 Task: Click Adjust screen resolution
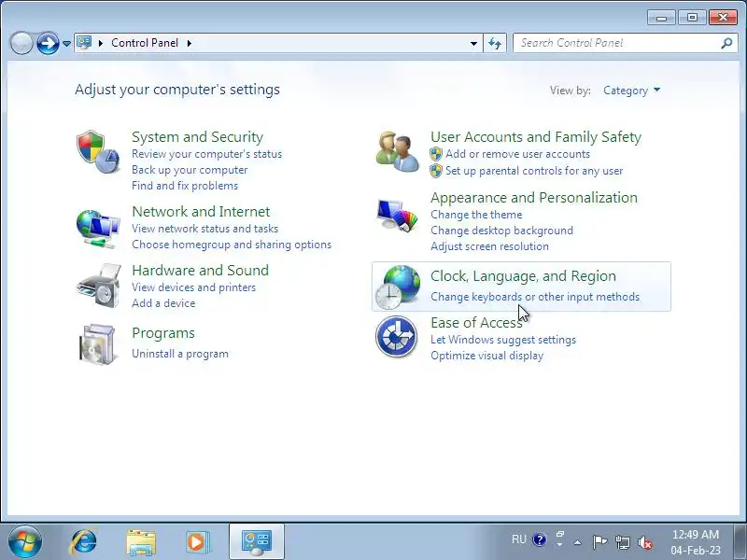pyautogui.click(x=489, y=246)
